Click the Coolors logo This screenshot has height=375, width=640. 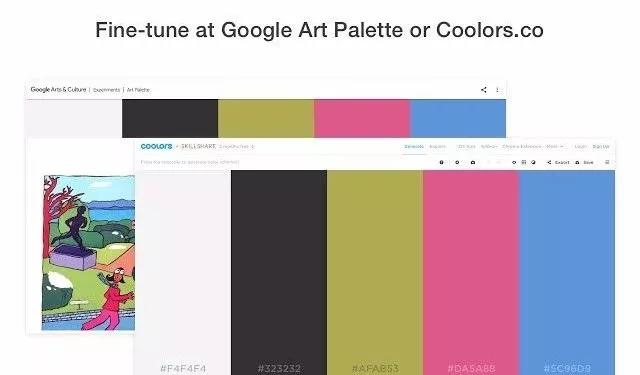tap(156, 146)
